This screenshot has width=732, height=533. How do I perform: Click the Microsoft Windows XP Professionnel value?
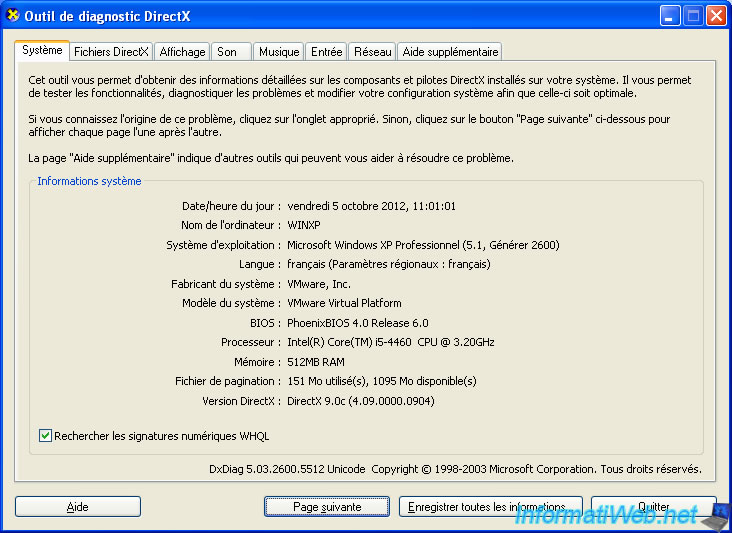pos(423,245)
